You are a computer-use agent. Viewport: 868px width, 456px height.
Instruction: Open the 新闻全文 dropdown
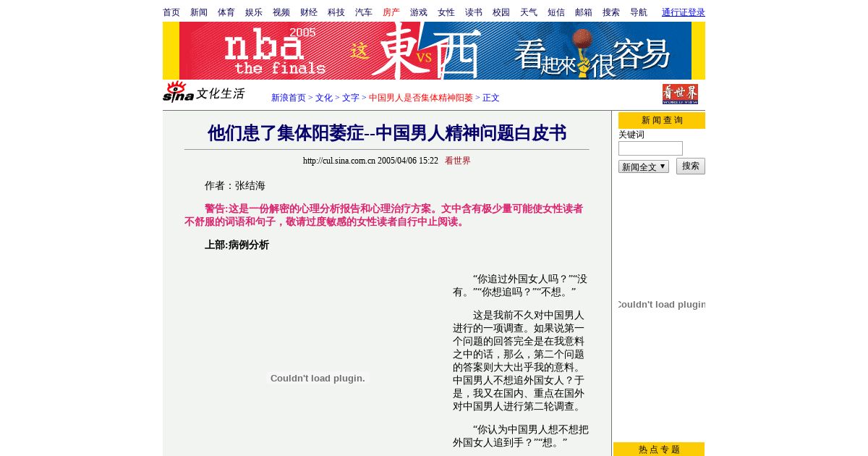click(644, 166)
